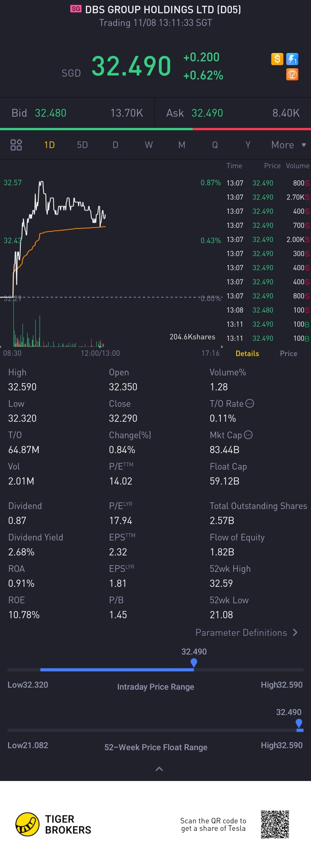Tap the Close value 32.290
Viewport: 311px width, 868px height.
[123, 418]
